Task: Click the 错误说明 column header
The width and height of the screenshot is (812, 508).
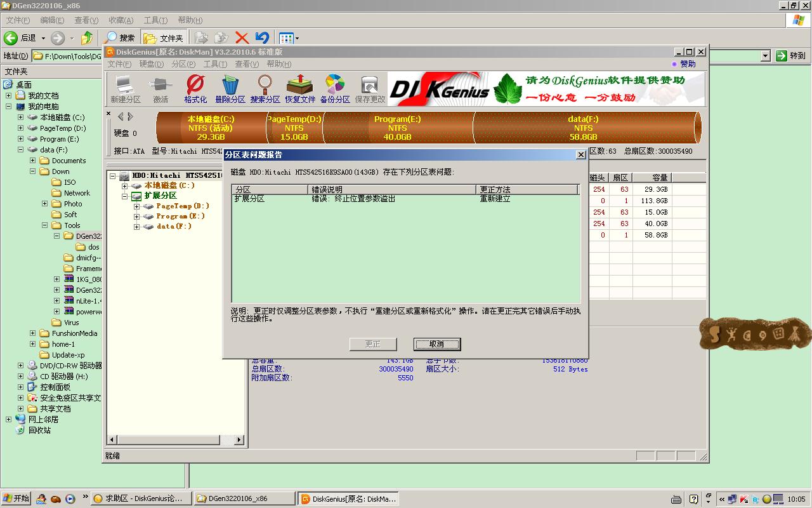Action: click(x=392, y=189)
